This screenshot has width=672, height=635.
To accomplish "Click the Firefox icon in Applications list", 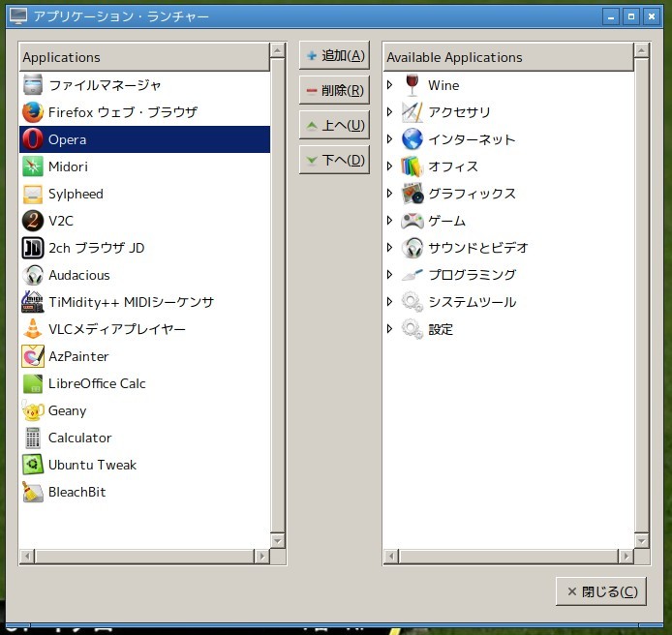I will 33,112.
